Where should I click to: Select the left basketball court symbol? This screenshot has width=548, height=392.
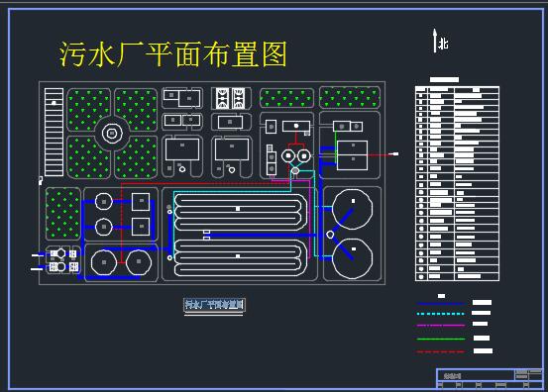click(222, 98)
